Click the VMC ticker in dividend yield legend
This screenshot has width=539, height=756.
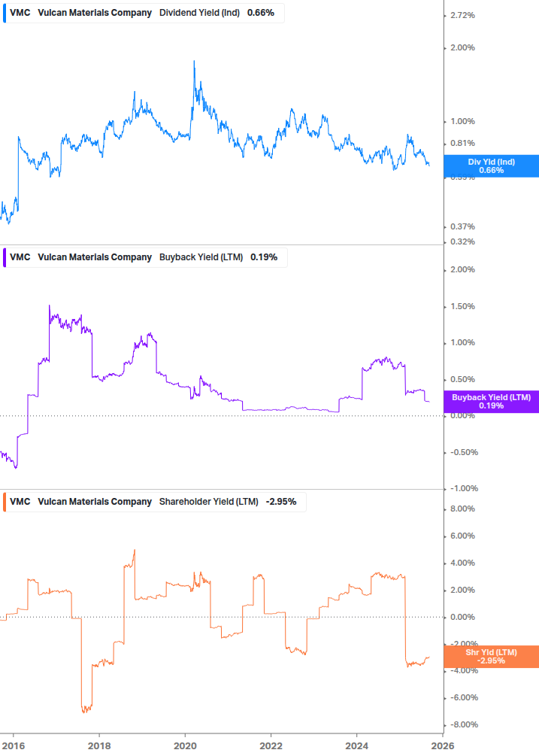(x=20, y=13)
